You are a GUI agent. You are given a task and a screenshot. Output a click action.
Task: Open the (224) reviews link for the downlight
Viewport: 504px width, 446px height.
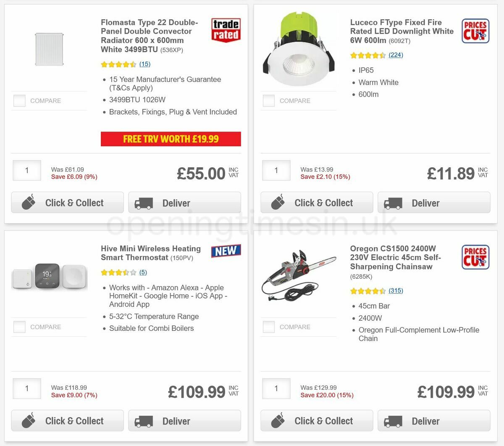(x=396, y=55)
